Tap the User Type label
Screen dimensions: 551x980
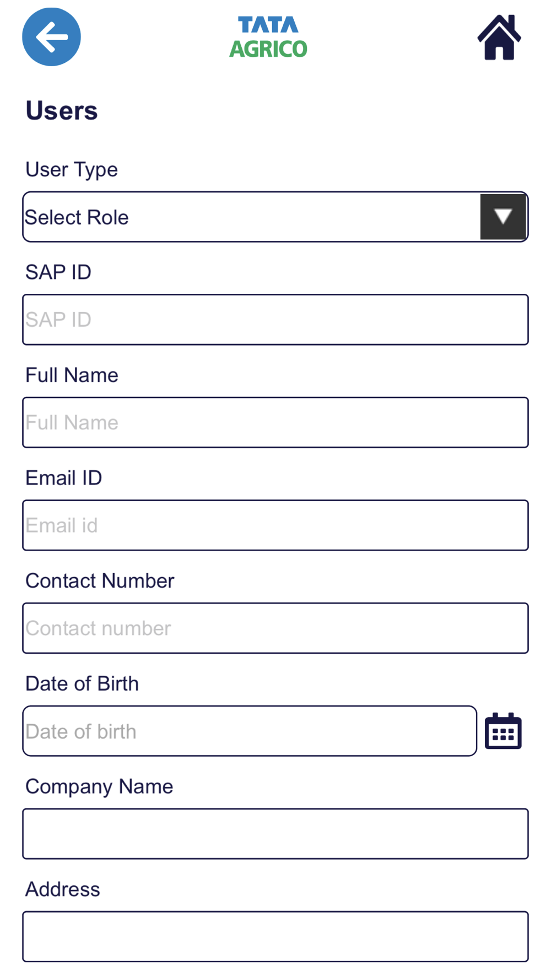click(x=72, y=170)
